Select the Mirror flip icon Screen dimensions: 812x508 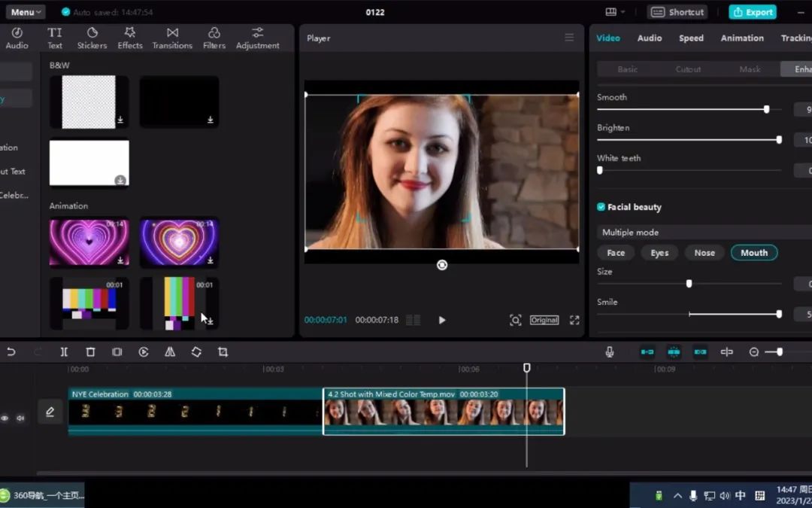coord(170,352)
